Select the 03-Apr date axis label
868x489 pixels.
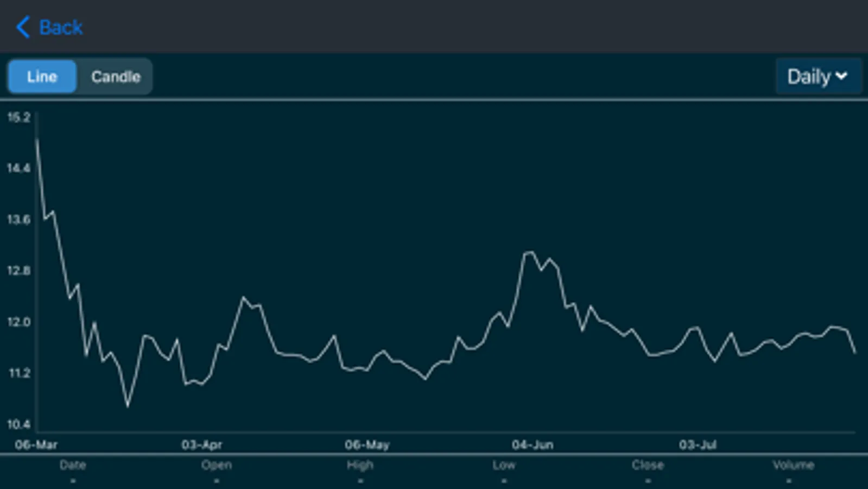[x=201, y=444]
